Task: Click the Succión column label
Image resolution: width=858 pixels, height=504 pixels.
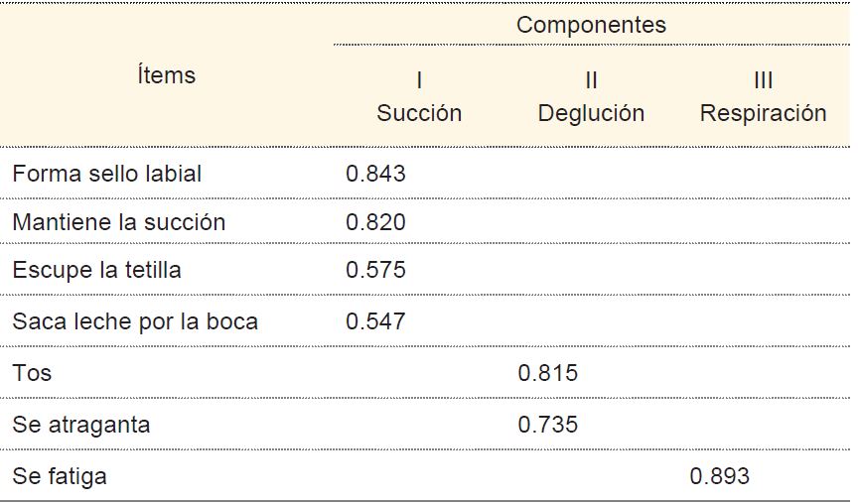Action: 419,113
